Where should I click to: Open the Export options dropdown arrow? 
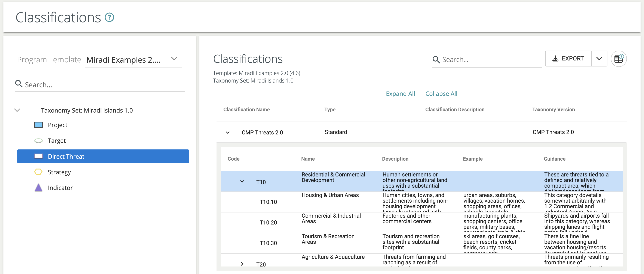click(599, 59)
